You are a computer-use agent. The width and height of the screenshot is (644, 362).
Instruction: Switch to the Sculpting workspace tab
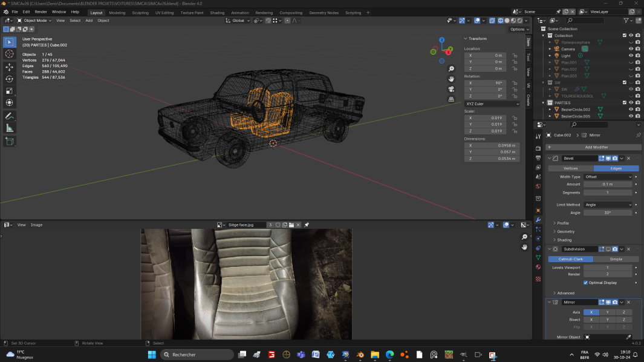(x=140, y=12)
